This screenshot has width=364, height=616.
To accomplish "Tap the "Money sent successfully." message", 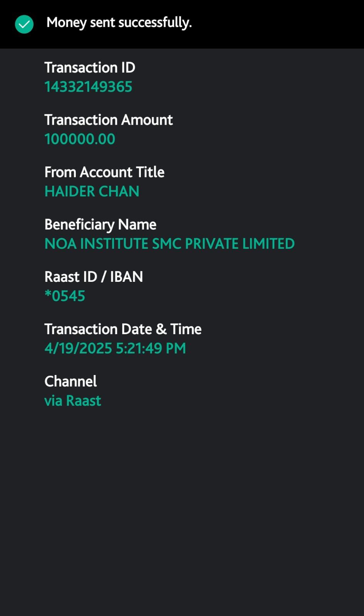I will [119, 23].
